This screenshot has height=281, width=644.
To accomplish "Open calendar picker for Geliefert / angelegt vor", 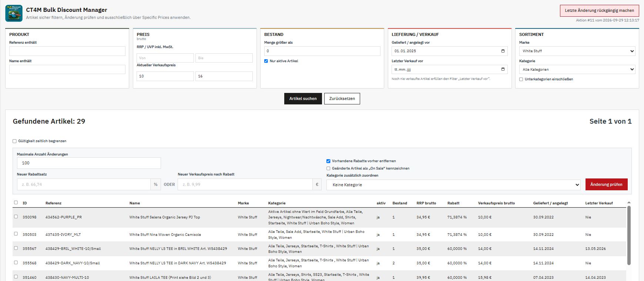I will pos(503,51).
